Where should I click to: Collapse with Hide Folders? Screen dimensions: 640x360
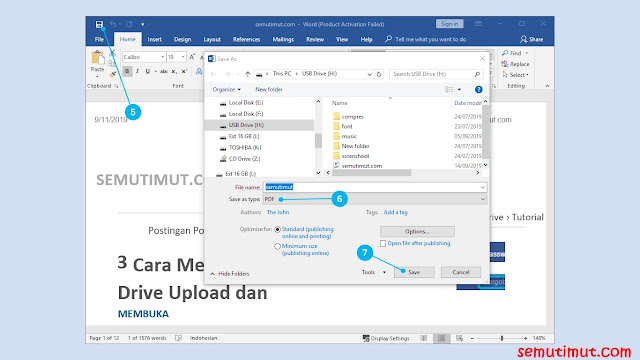pyautogui.click(x=230, y=274)
